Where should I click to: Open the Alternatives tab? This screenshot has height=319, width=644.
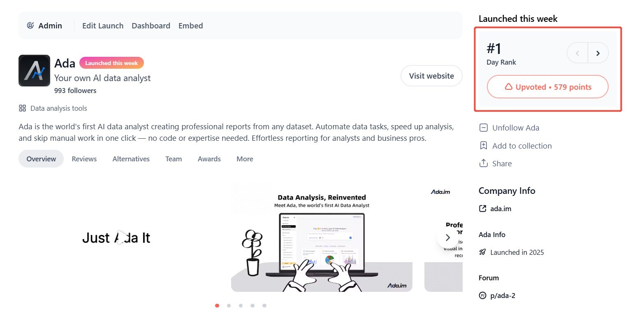click(x=131, y=159)
